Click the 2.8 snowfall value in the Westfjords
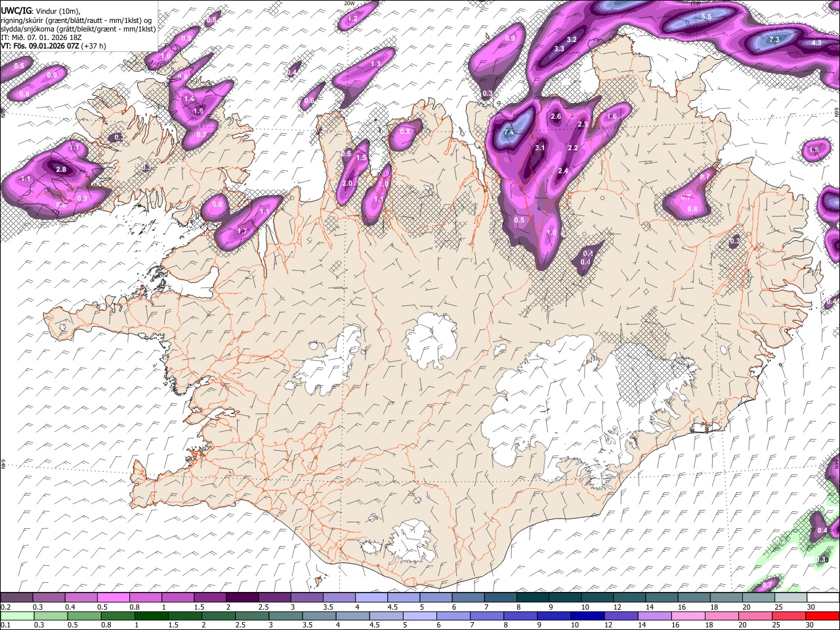The height and width of the screenshot is (630, 840). [61, 169]
